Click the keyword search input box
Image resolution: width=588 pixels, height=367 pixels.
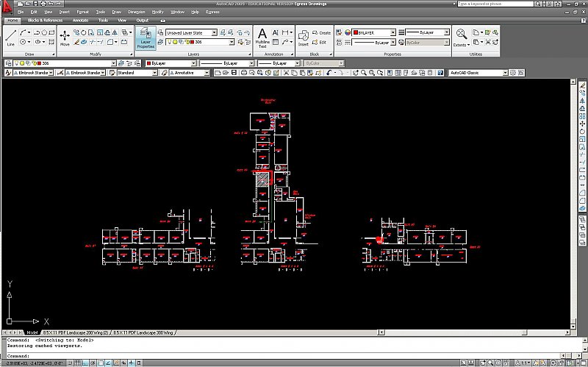495,4
